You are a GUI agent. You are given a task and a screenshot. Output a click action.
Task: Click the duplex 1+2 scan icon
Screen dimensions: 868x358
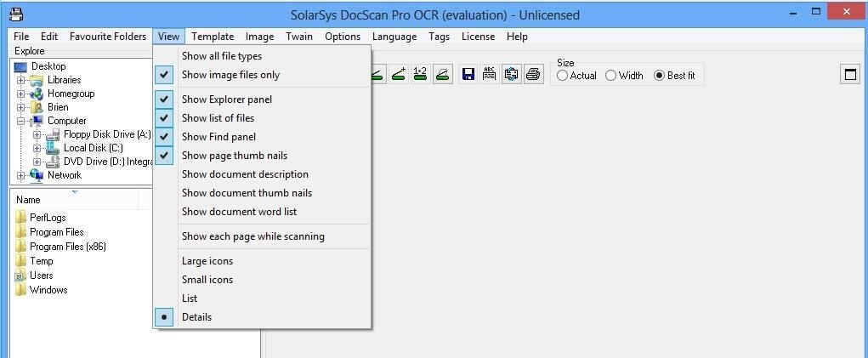point(420,74)
